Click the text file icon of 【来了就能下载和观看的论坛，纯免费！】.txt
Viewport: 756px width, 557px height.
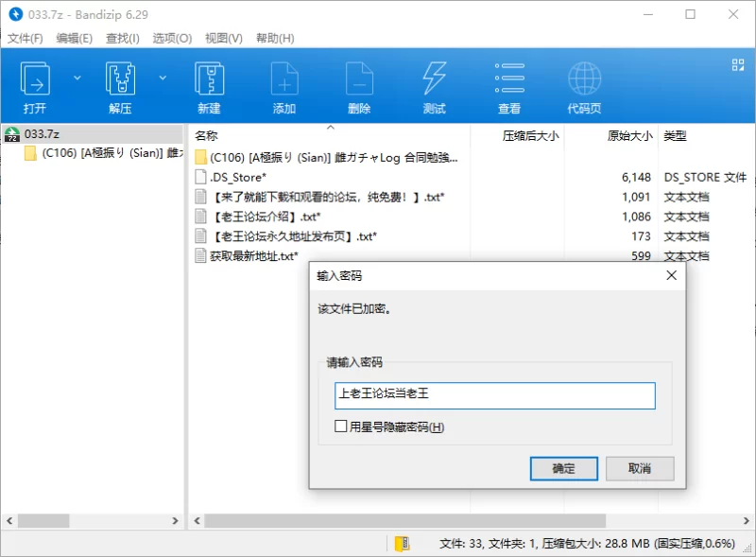200,197
